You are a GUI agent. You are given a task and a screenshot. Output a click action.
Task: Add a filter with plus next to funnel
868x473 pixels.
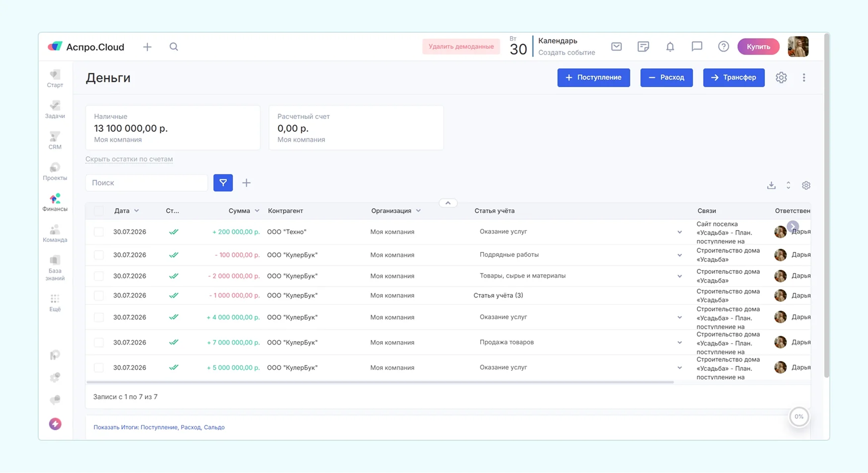click(x=247, y=183)
